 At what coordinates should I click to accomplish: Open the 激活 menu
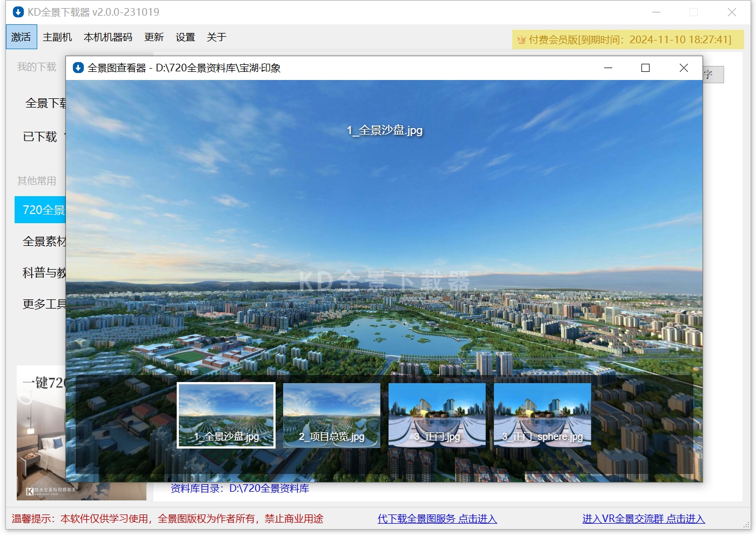coord(22,37)
